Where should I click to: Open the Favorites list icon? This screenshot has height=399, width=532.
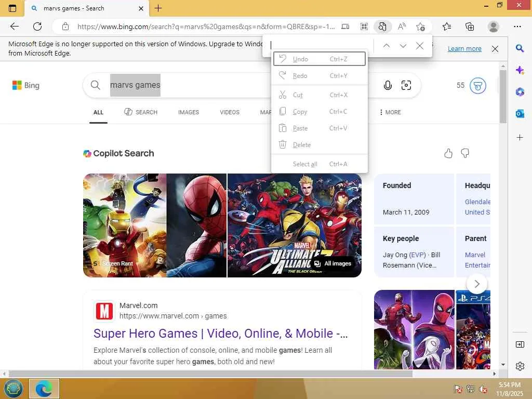pyautogui.click(x=447, y=26)
